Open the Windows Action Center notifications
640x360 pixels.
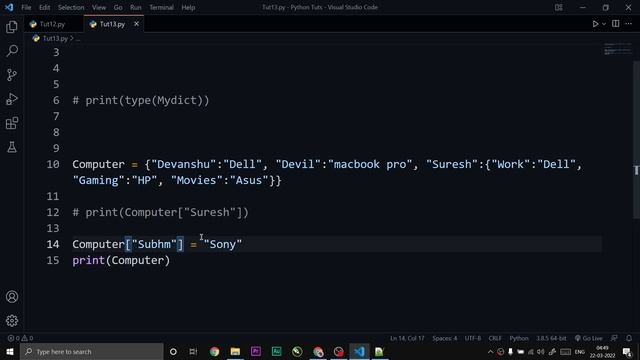[627, 352]
